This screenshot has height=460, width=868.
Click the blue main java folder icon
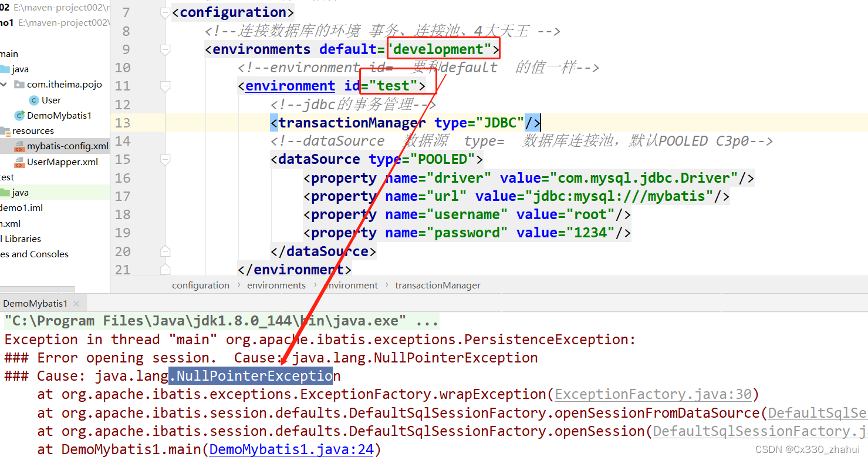(x=5, y=69)
